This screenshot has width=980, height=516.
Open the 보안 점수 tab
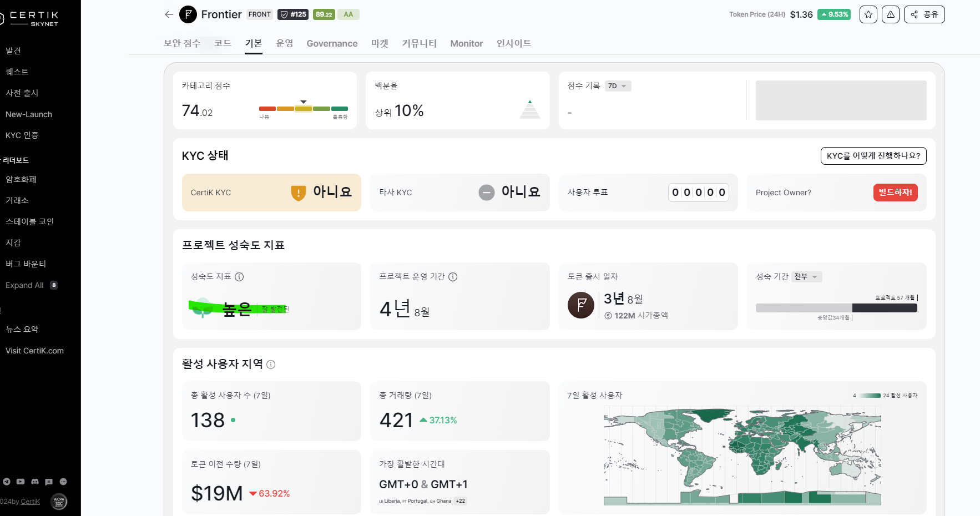pos(182,43)
